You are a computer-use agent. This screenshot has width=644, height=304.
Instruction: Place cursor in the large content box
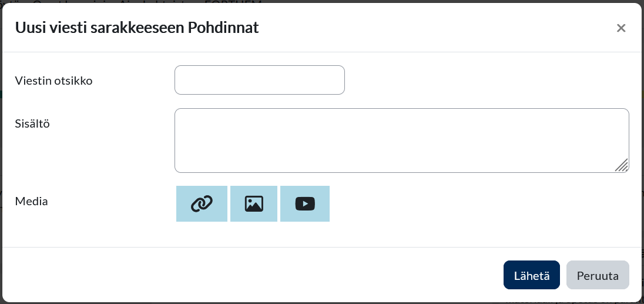point(402,141)
